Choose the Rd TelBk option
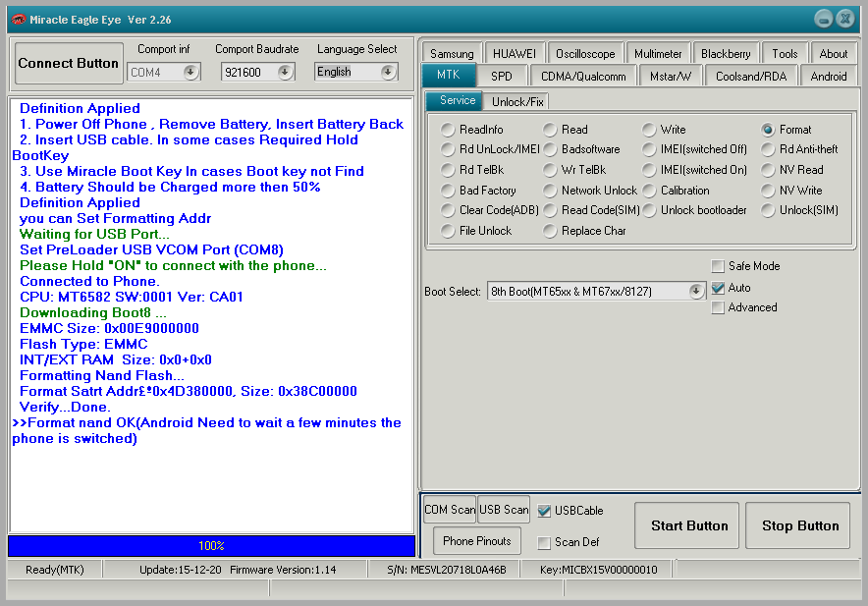Viewport: 868px width, 606px height. click(x=448, y=170)
